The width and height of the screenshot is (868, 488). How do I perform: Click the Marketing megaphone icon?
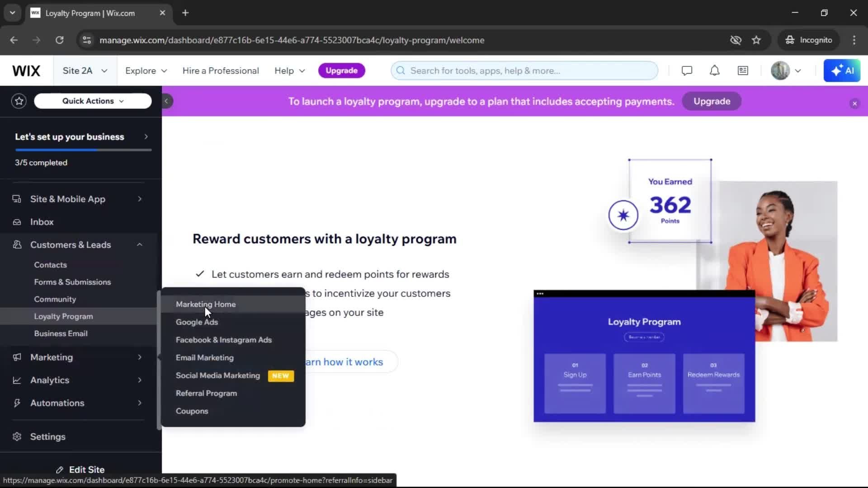point(17,357)
